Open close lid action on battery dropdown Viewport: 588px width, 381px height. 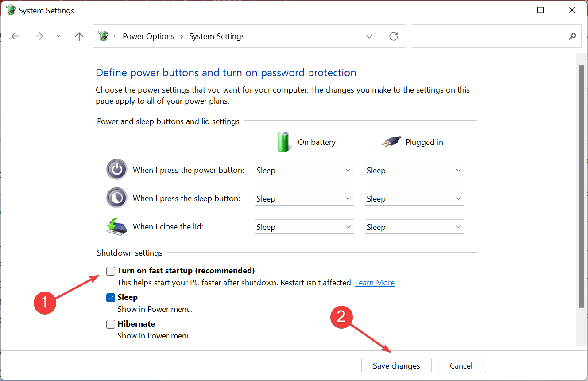coord(304,227)
